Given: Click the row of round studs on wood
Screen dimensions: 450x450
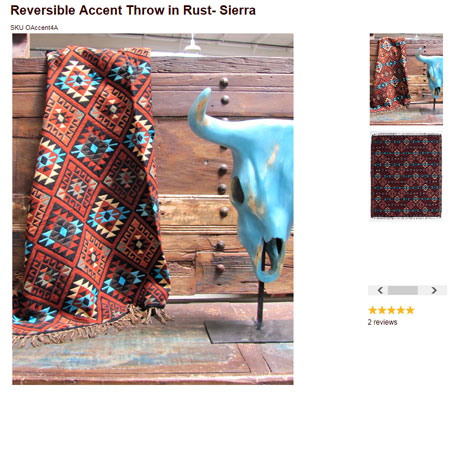Looking at the screenshot, I should click(x=222, y=173).
